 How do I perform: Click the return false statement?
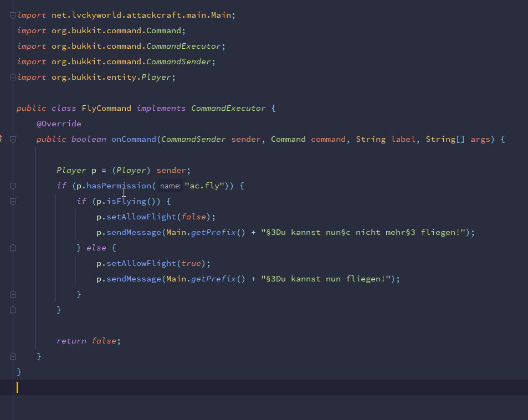[88, 341]
